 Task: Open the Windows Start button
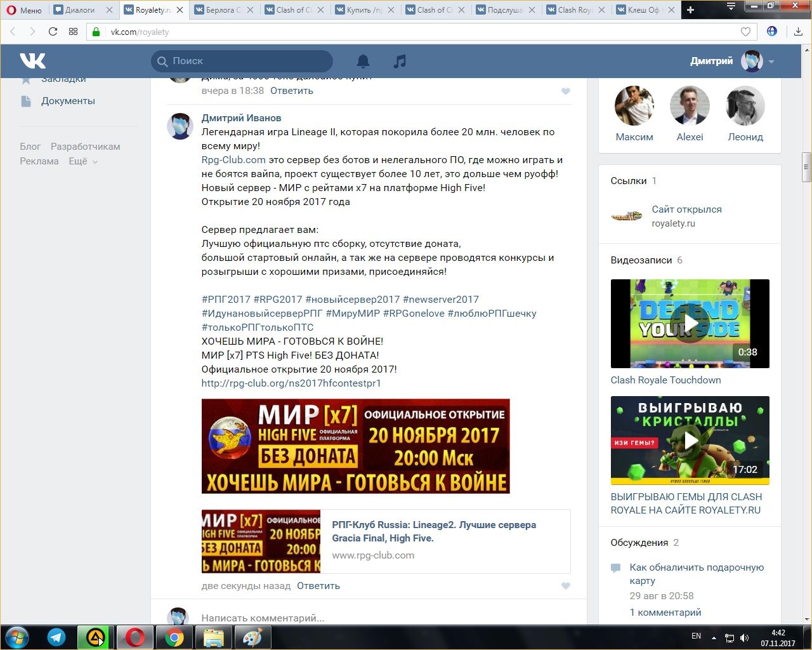click(x=16, y=637)
